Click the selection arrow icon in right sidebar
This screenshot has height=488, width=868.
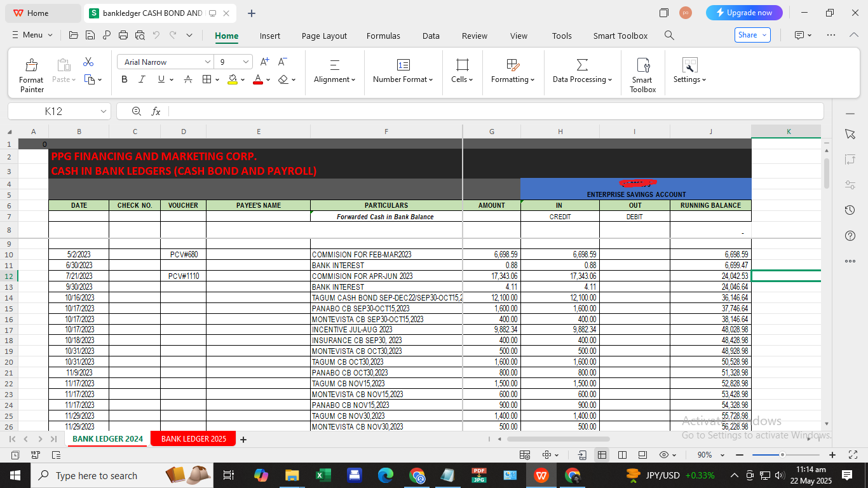tap(850, 134)
